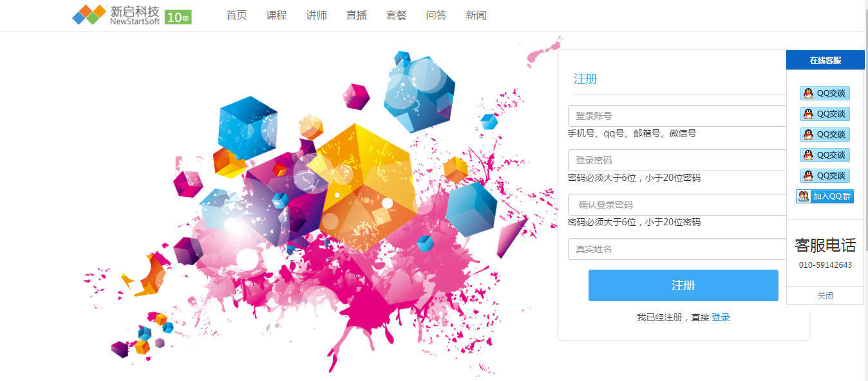The width and height of the screenshot is (868, 381).
Task: Open the second QQ交谈 chat button
Action: click(825, 114)
